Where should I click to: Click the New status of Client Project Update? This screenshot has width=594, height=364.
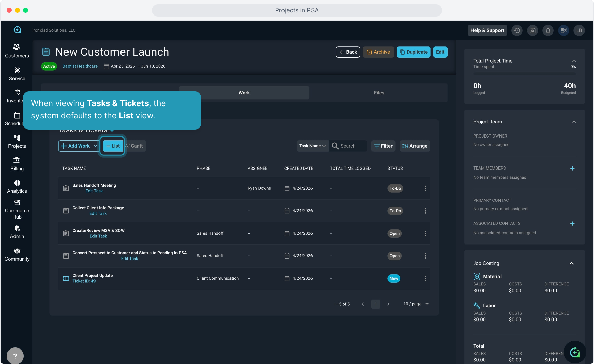394,279
